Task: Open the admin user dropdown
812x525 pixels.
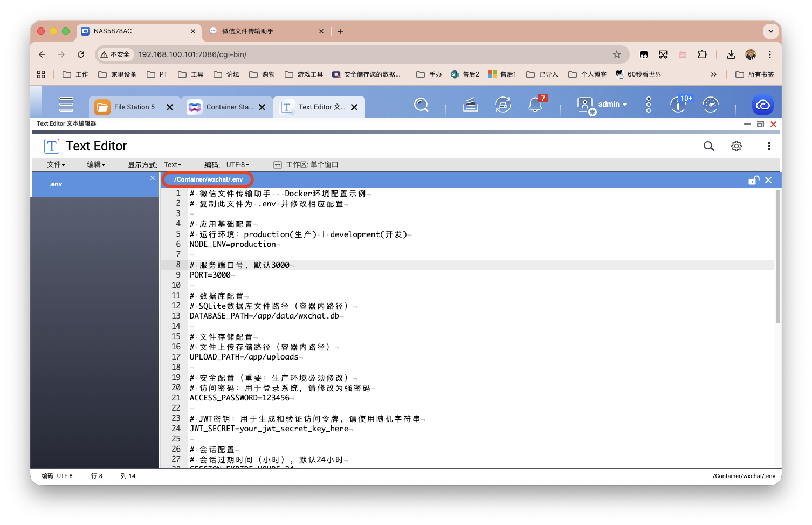Action: pos(609,104)
